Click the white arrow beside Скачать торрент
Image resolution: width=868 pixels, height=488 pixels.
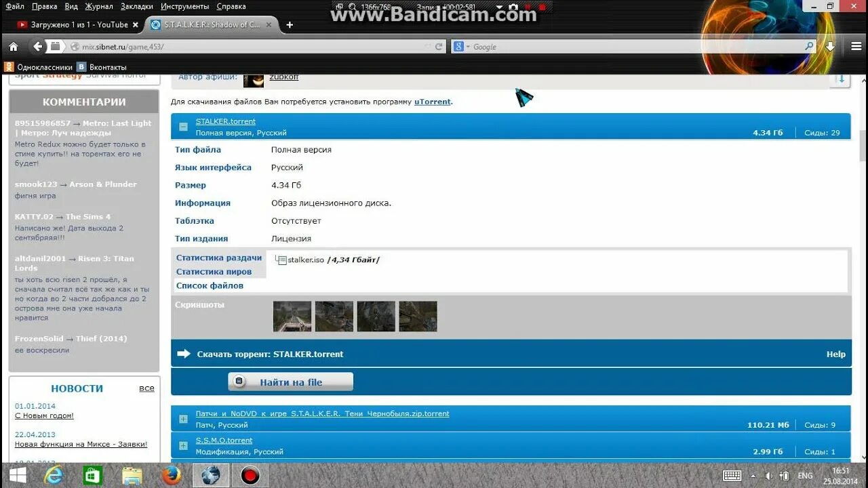pyautogui.click(x=184, y=354)
